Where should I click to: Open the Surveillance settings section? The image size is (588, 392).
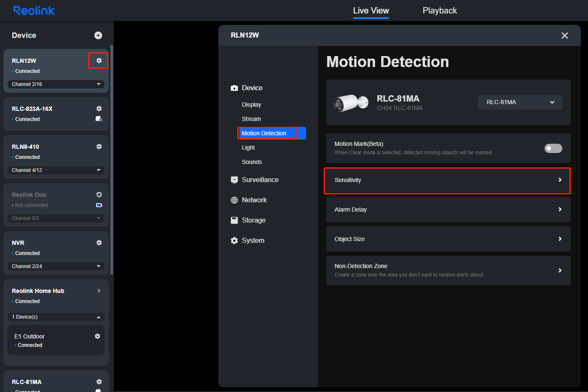[260, 180]
